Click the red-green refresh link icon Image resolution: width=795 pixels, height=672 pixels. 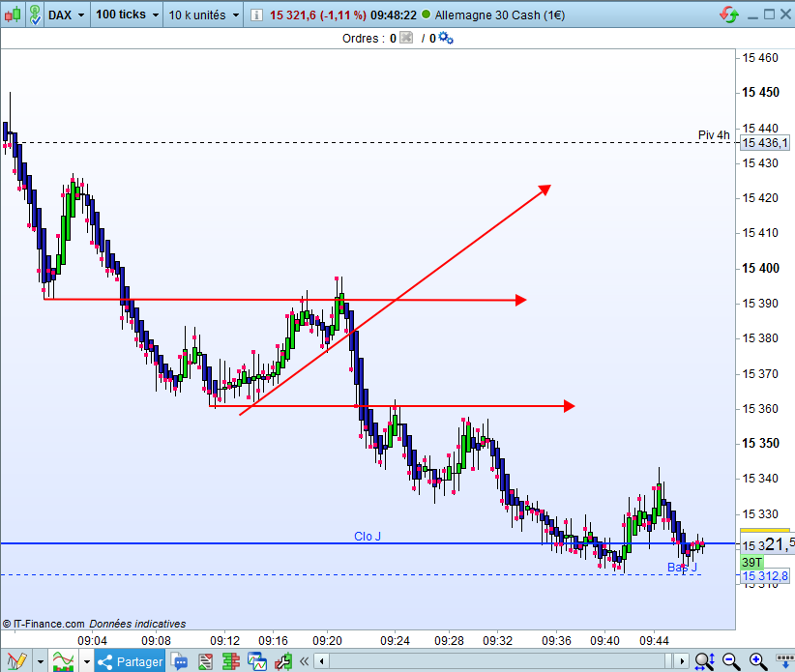coord(729,15)
